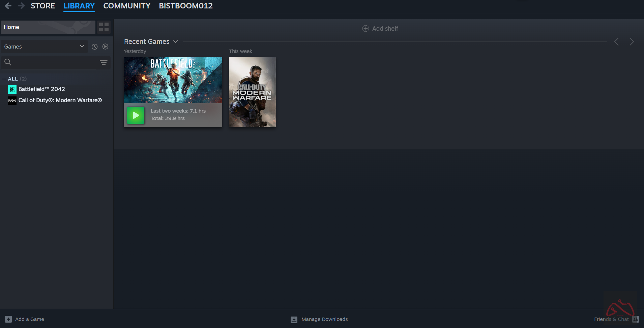
Task: Click the green Play button for Battlefield
Action: pyautogui.click(x=136, y=115)
